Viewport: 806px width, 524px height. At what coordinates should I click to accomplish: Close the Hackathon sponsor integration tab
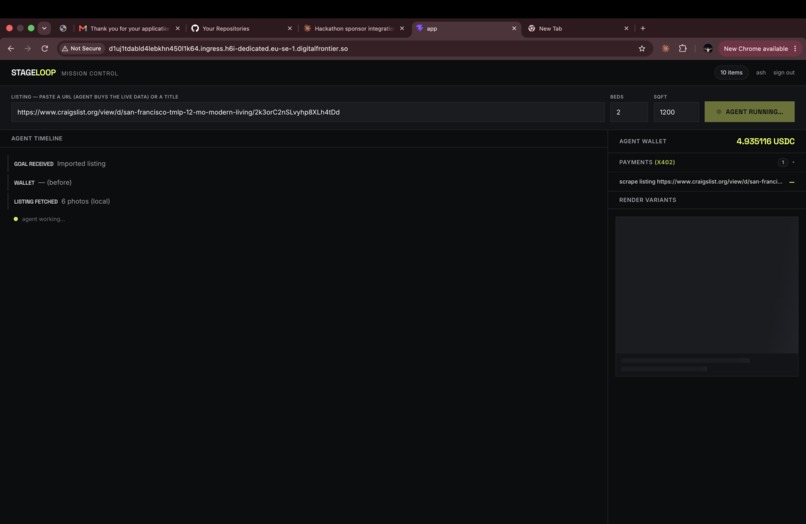pyautogui.click(x=402, y=28)
